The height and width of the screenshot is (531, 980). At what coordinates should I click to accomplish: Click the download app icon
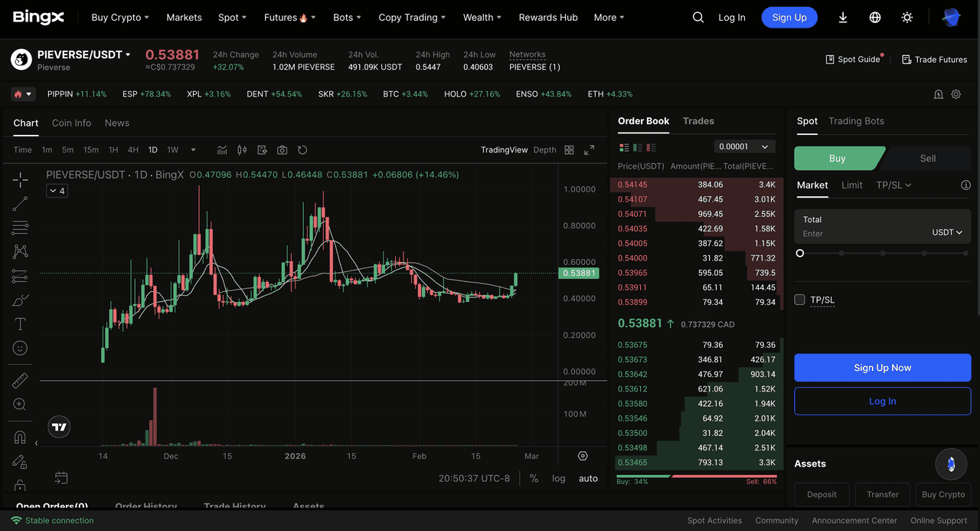pos(843,18)
